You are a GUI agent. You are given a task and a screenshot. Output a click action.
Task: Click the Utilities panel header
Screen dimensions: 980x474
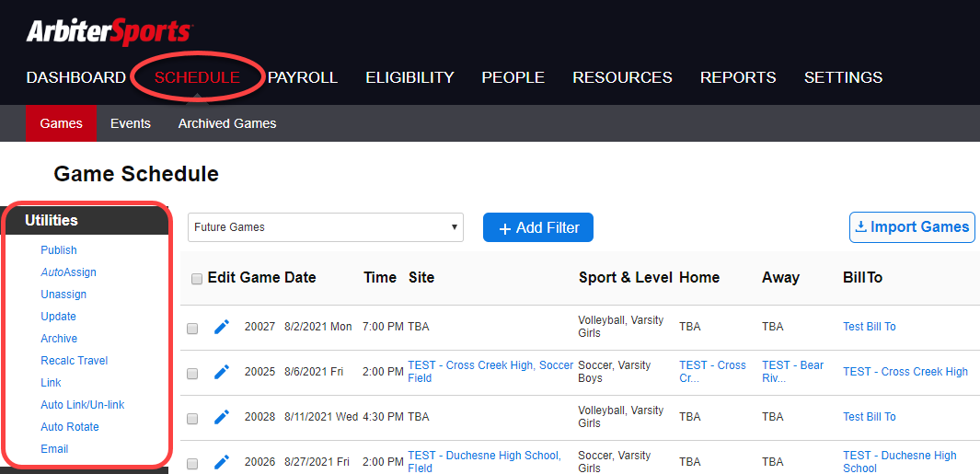click(x=86, y=220)
